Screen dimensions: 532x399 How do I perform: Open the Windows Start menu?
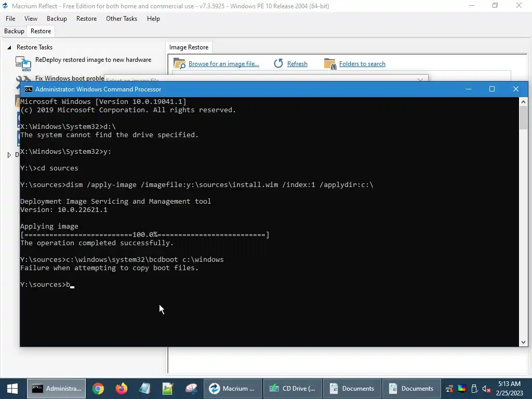[x=12, y=389]
